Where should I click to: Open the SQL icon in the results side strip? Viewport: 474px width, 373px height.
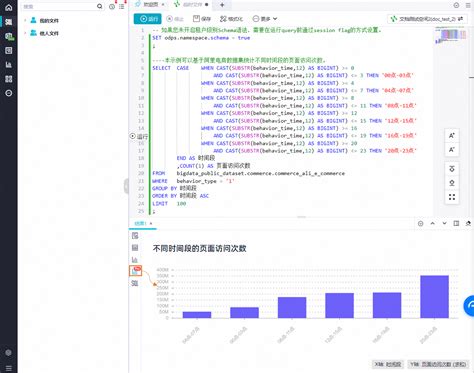135,283
